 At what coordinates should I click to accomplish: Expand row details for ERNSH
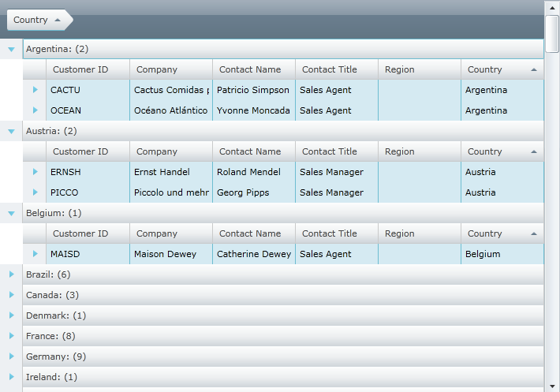click(35, 172)
